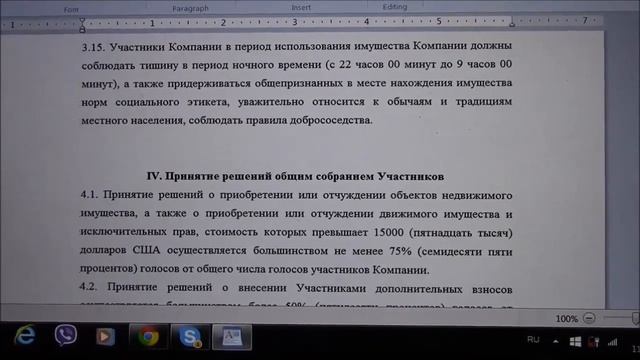Screen dimensions: 640x360
Task: Click the paragraph number '4.1.'
Action: click(89, 195)
